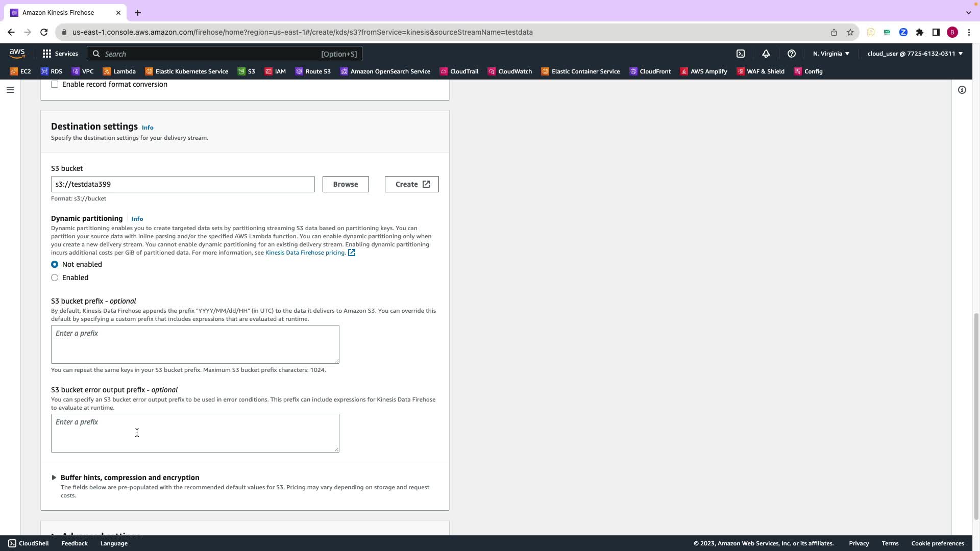
Task: Select the Enabled dynamic partitioning option
Action: click(55, 278)
